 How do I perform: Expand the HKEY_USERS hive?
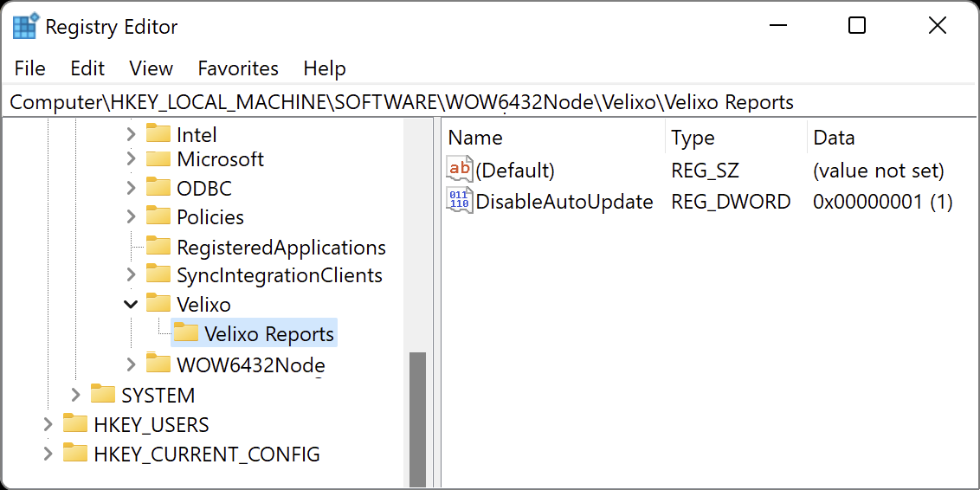point(48,424)
